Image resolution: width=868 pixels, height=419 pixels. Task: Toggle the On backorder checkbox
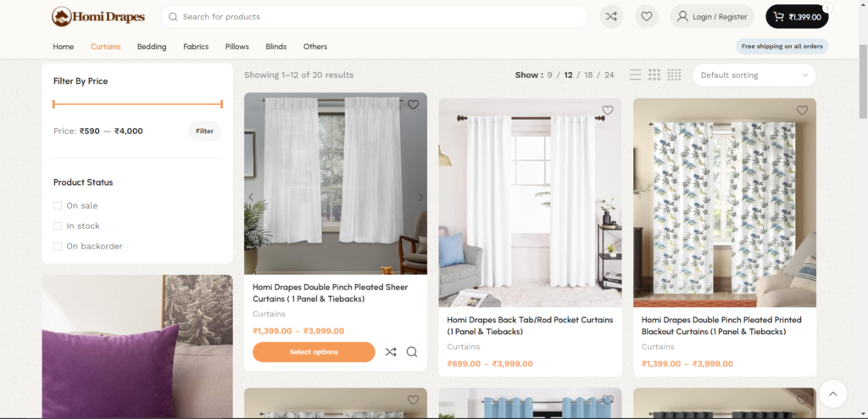(58, 246)
